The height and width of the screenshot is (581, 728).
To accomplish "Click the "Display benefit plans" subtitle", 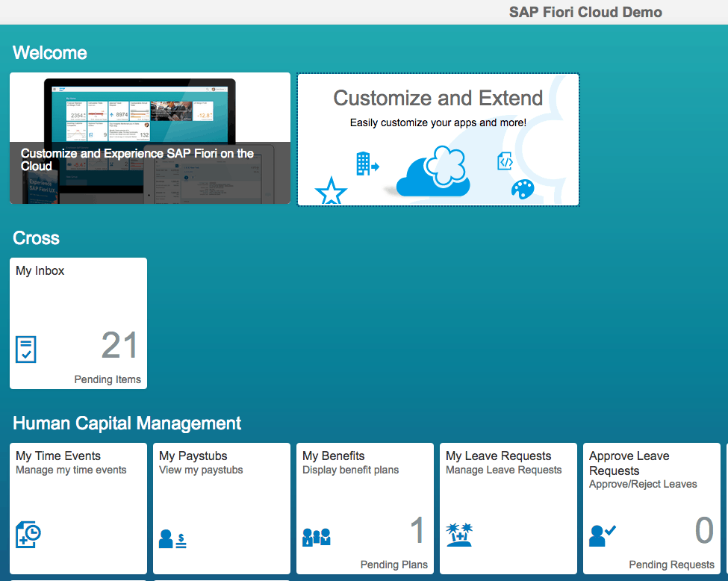I will (x=350, y=470).
